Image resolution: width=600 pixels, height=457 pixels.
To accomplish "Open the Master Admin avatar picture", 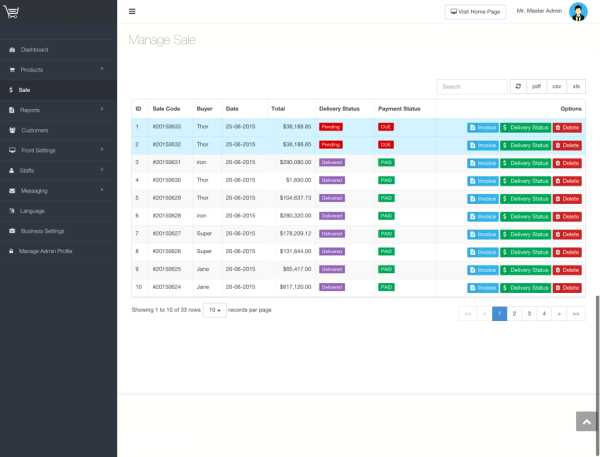I will point(578,12).
